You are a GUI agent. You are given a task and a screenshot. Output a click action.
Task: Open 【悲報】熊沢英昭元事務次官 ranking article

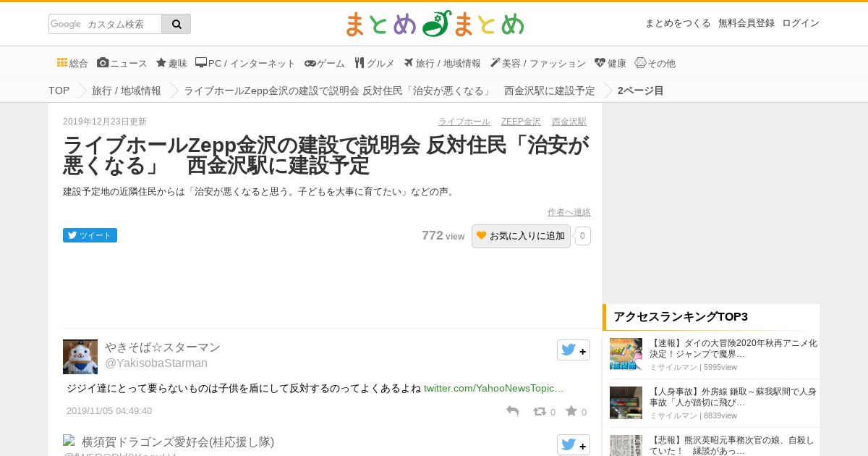click(731, 445)
